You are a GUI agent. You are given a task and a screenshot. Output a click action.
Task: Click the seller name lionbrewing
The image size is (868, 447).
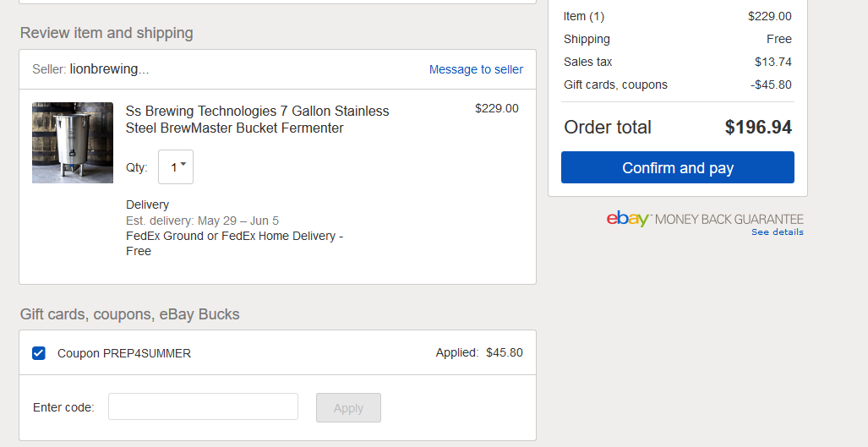click(x=109, y=69)
